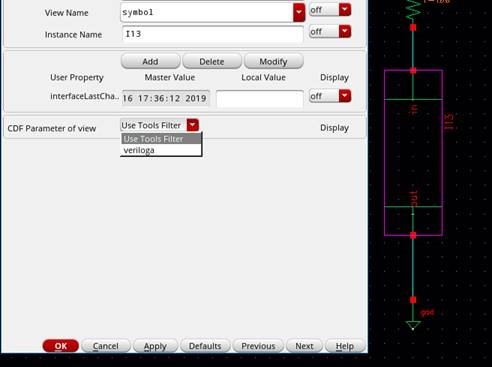Click the Modify user property button
This screenshot has width=492, height=367.
274,61
